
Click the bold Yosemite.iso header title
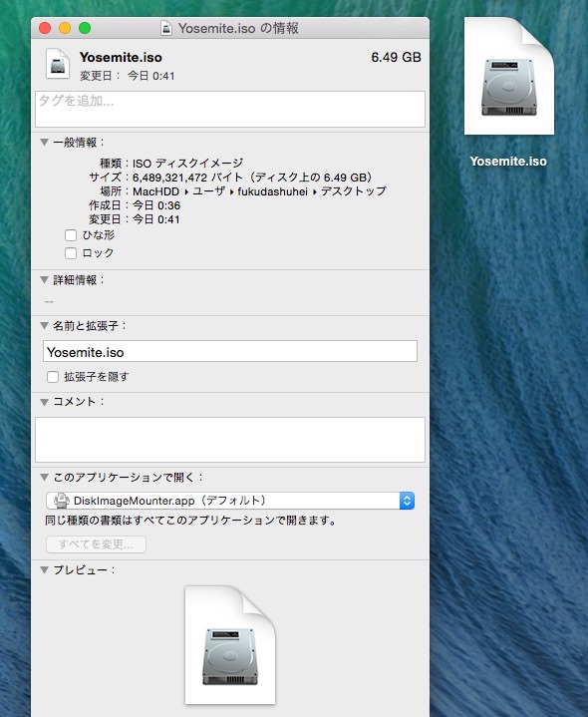tap(121, 58)
